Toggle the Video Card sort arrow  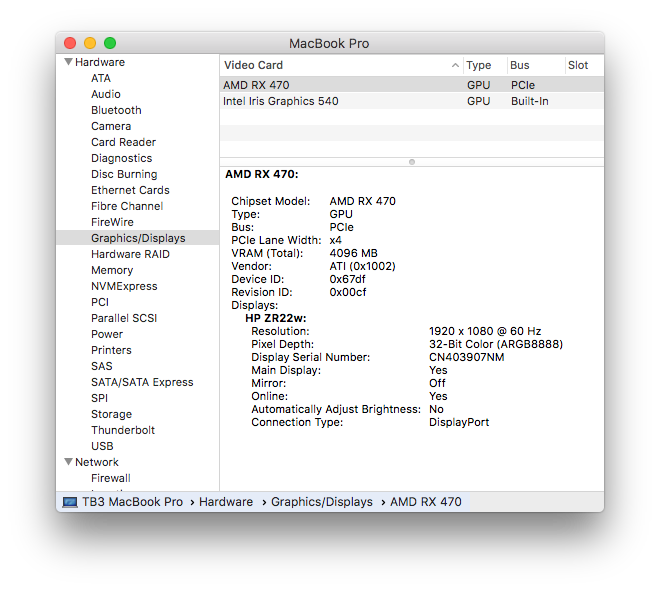pos(455,65)
